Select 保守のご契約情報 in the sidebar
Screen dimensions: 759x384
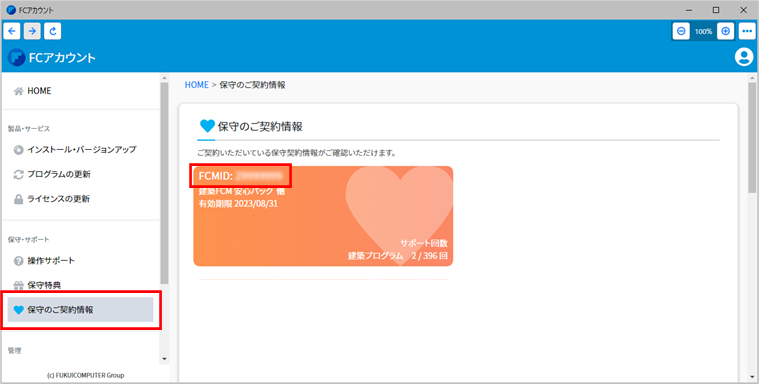tap(80, 310)
